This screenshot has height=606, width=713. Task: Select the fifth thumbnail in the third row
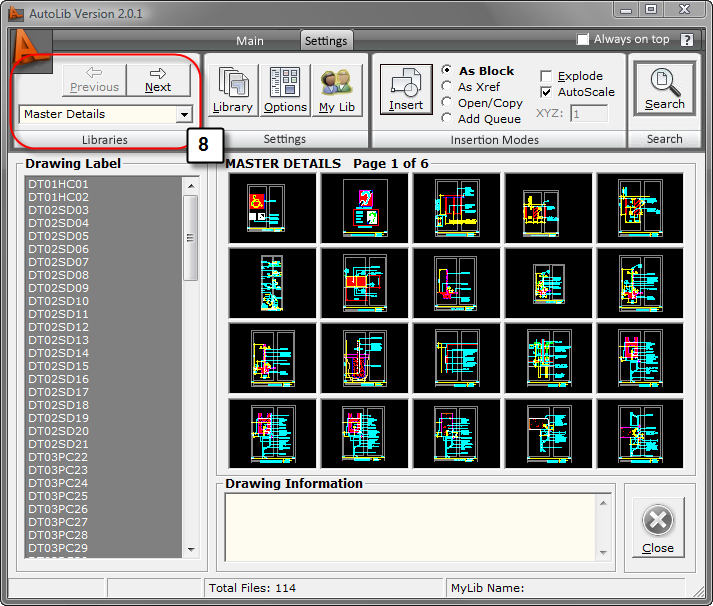[640, 358]
